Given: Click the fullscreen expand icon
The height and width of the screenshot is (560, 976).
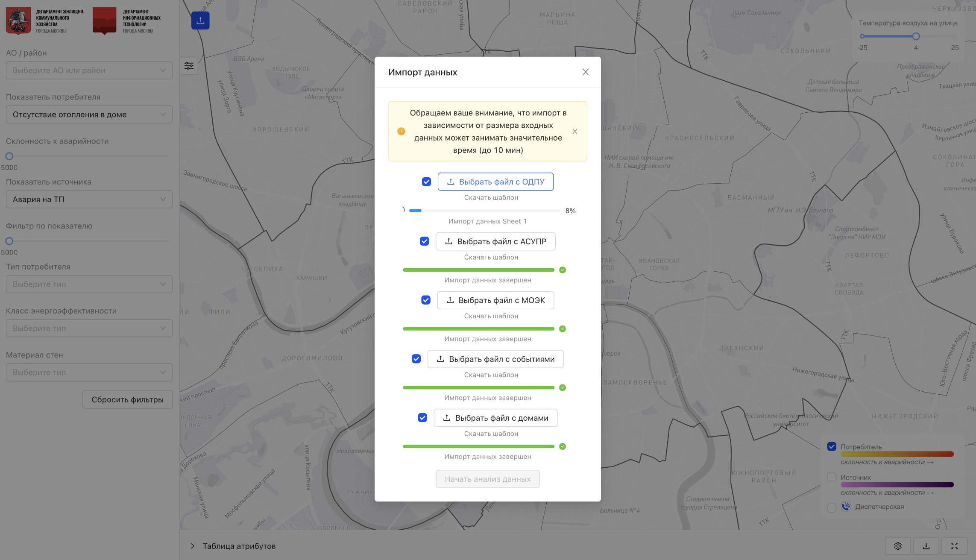Looking at the screenshot, I should click(954, 546).
